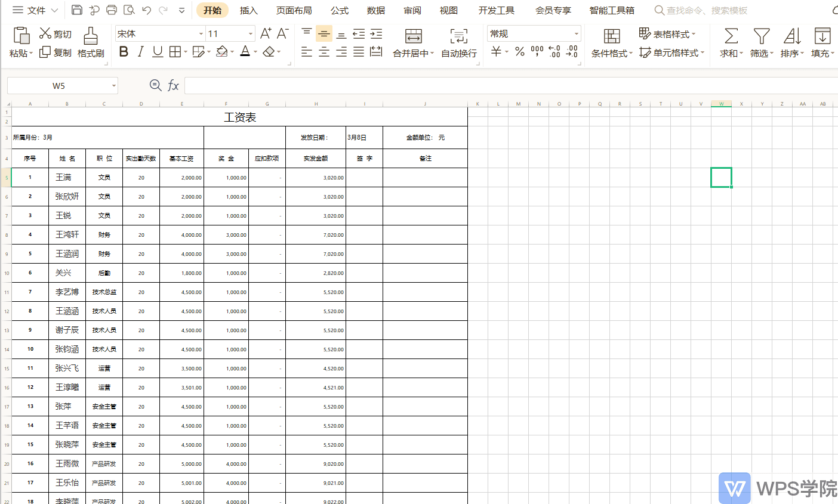
Task: Switch to the View (视图) tab
Action: pos(449,10)
